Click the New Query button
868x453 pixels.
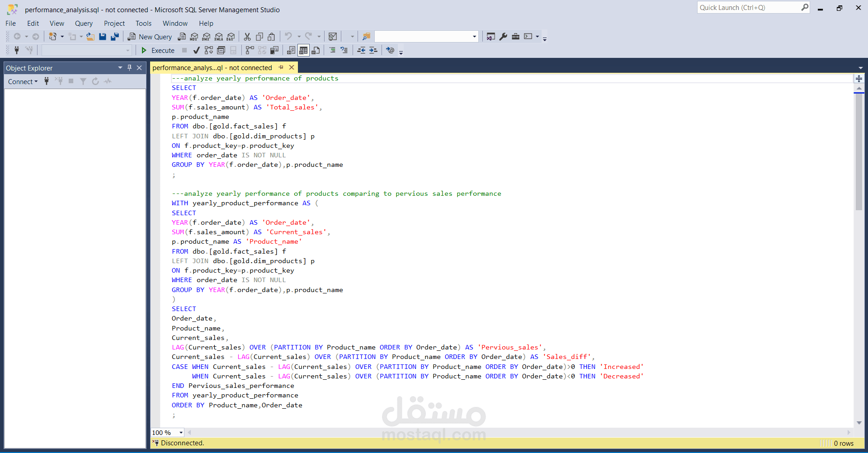[x=150, y=37]
